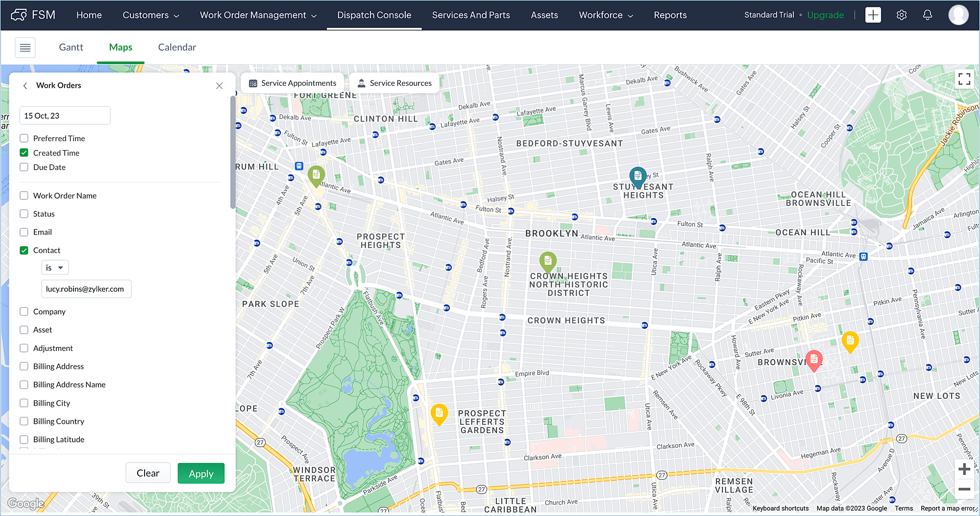Click the red work order pin in Brownsville
The width and height of the screenshot is (980, 516).
[x=814, y=361]
